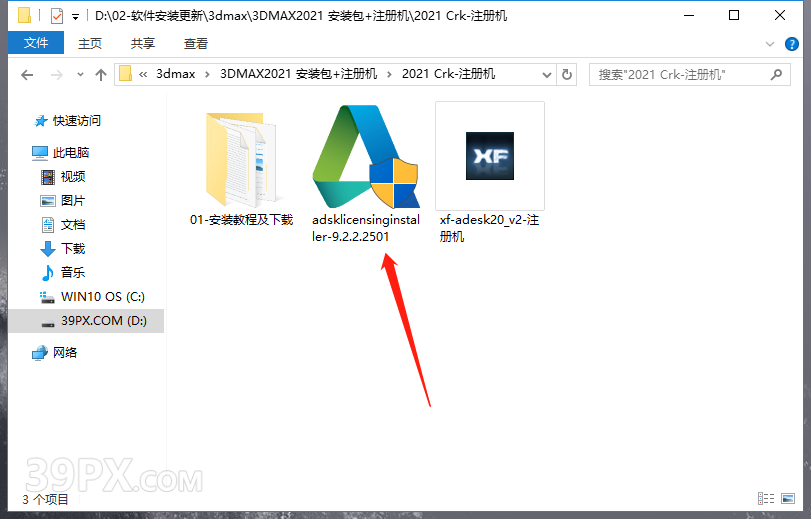
Task: Click the 此电脑 computer icon
Action: click(40, 153)
